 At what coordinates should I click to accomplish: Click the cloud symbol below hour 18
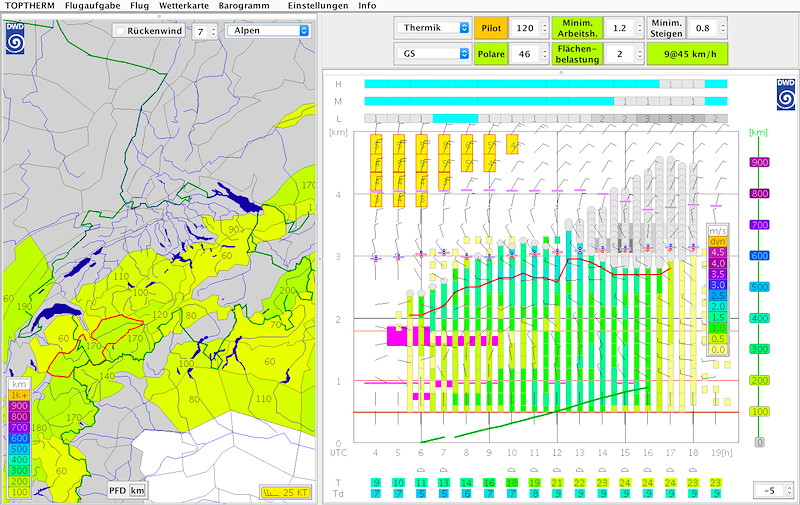tap(693, 470)
